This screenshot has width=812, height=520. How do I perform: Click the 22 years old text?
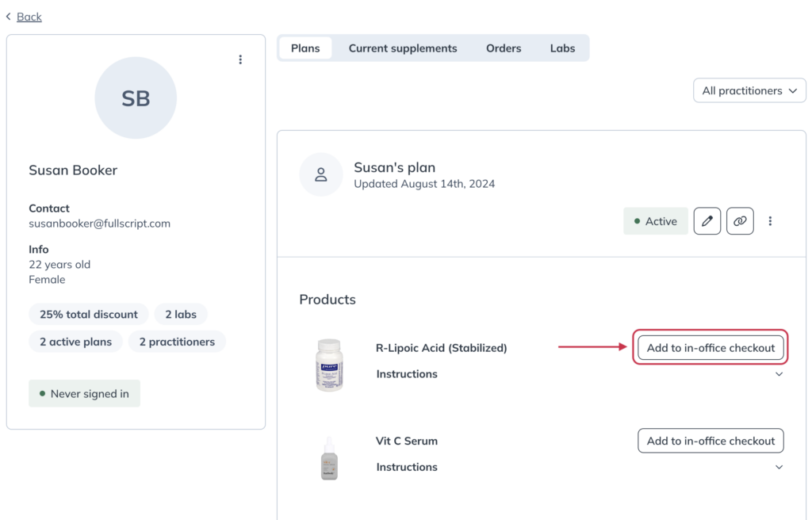59,265
